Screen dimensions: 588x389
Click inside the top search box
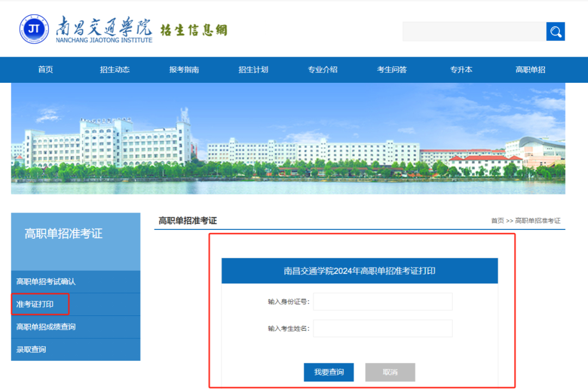point(474,31)
